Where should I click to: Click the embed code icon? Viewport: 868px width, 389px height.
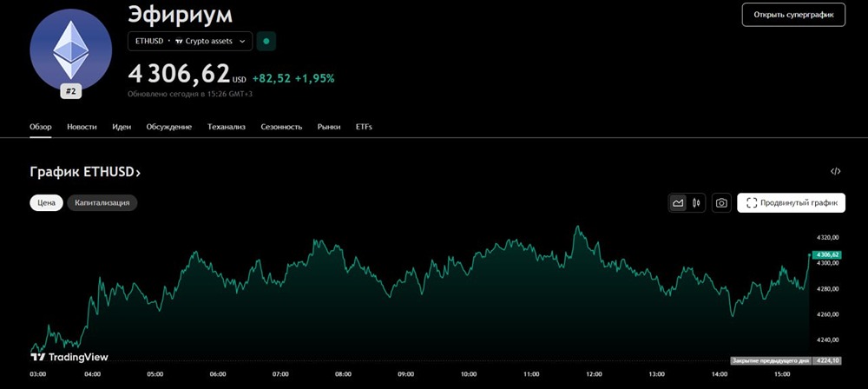tap(835, 172)
